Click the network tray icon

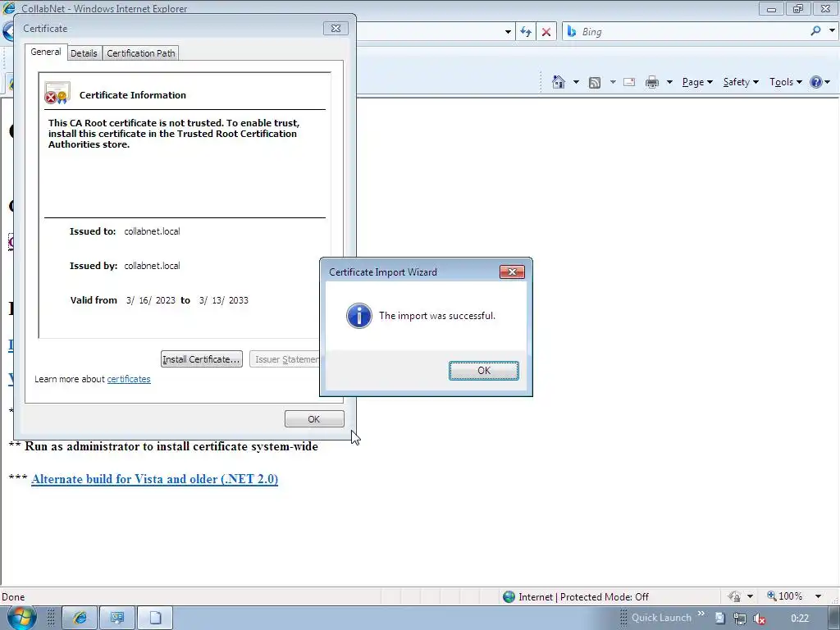(740, 619)
